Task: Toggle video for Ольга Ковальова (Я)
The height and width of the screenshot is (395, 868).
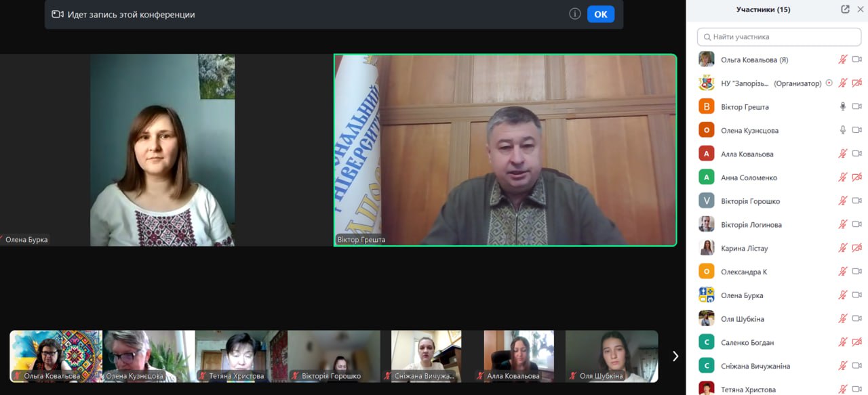Action: [x=856, y=60]
